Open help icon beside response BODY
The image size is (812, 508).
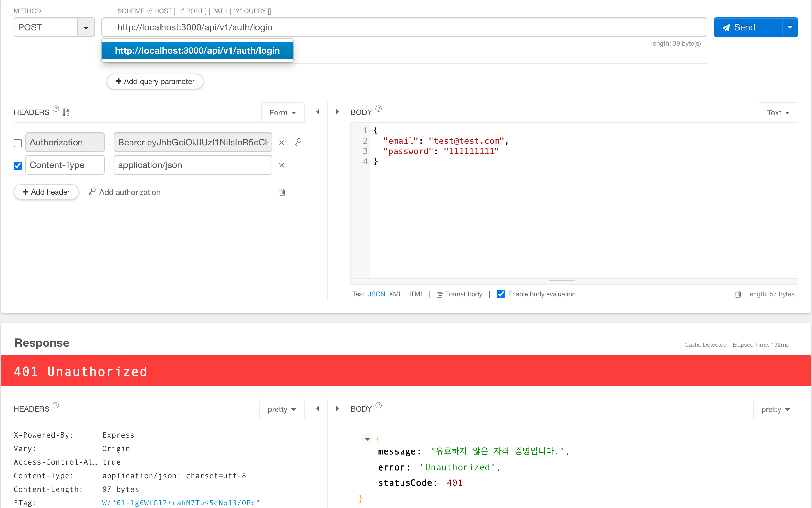click(379, 406)
